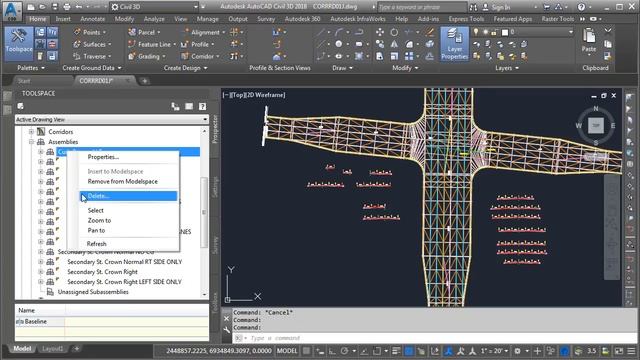Click the Feature Line button
This screenshot has width=640, height=360.
click(x=151, y=44)
